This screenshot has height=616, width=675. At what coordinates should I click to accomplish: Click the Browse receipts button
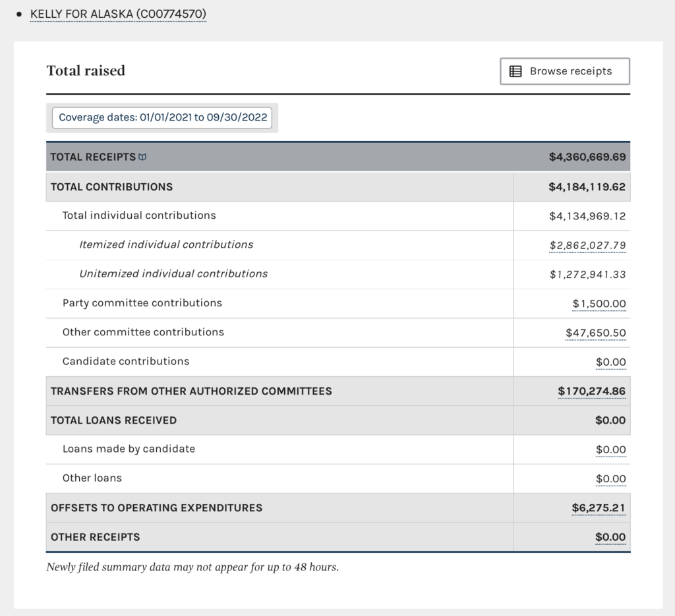[x=565, y=71]
